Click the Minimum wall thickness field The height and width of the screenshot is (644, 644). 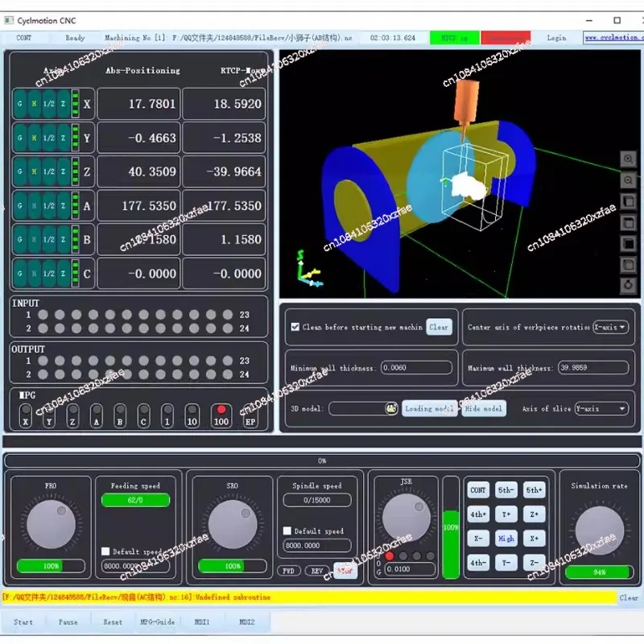click(x=416, y=367)
